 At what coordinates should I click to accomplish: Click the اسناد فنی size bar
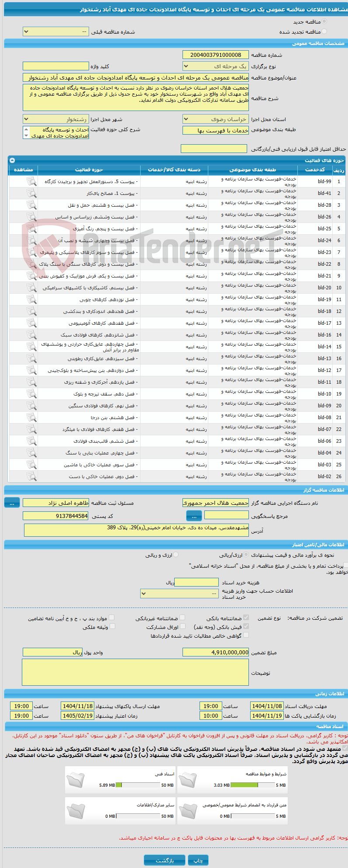coord(138,785)
